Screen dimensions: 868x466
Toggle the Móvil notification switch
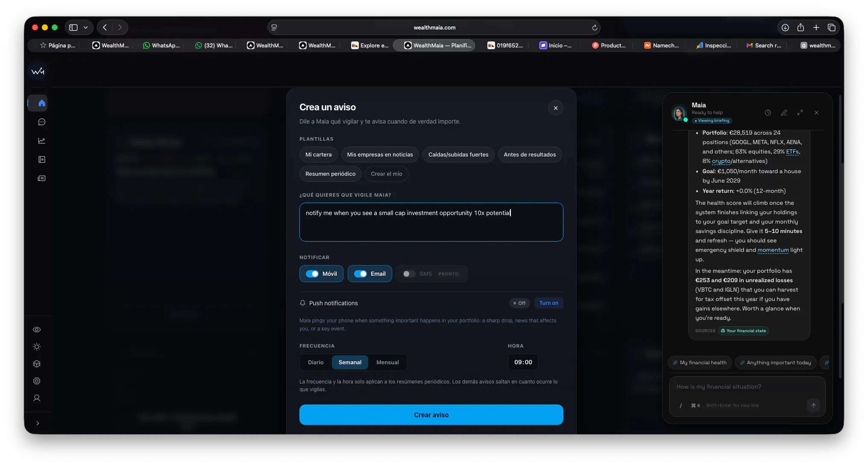pos(312,274)
